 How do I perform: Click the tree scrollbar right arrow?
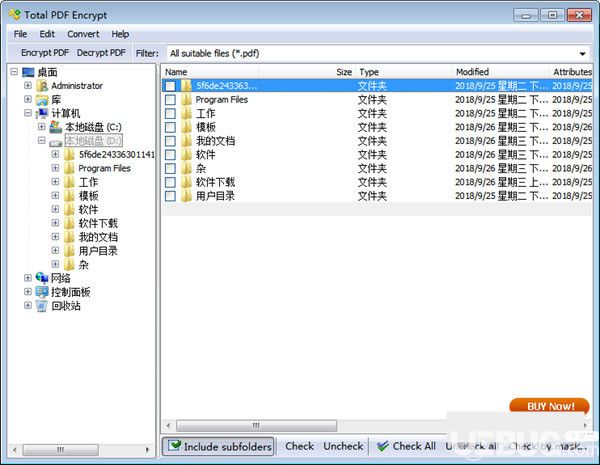coord(147,450)
